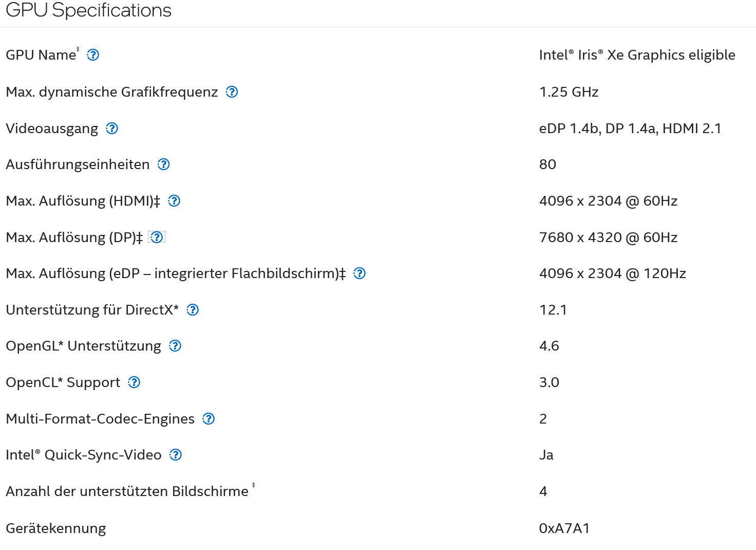Open the Max. Auflösung (DP) help icon
Image resolution: width=756 pixels, height=550 pixels.
[157, 237]
